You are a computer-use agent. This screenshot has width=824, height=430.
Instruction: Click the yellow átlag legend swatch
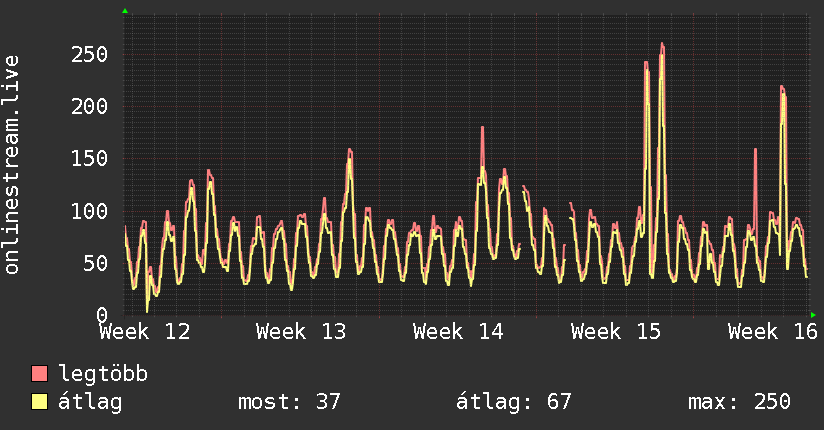[x=39, y=402]
